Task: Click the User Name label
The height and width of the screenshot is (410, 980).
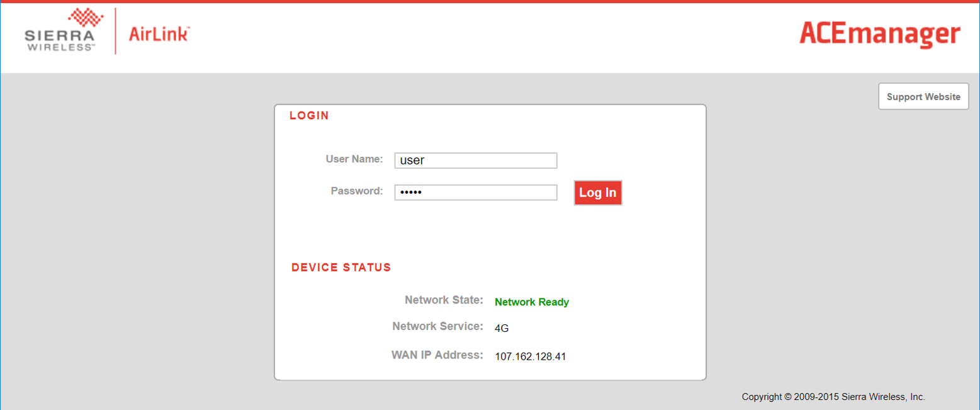Action: [x=354, y=159]
